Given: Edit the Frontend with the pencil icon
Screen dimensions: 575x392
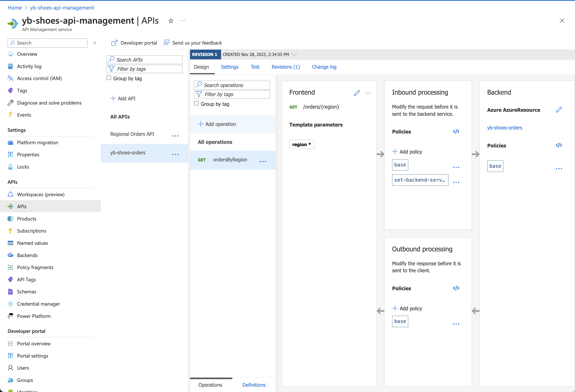Looking at the screenshot, I should (x=357, y=93).
